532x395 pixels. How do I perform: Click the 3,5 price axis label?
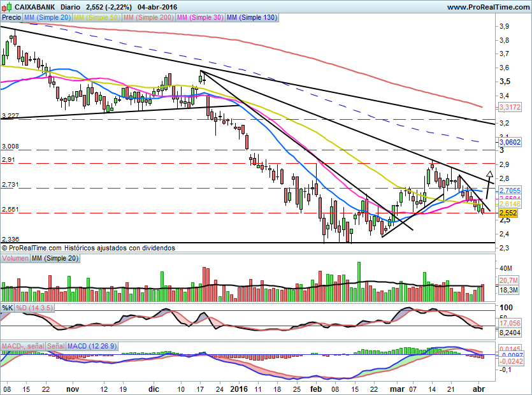(505, 82)
